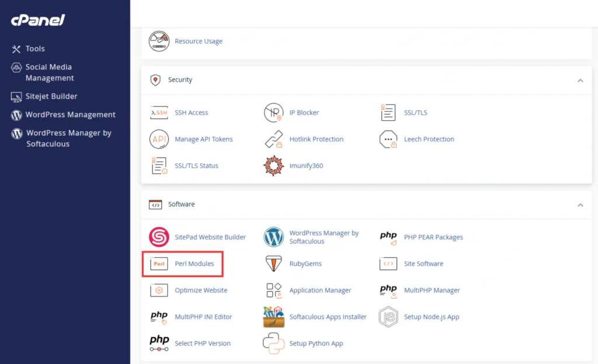Viewport: 598px width, 364px height.
Task: Click Software section WordPress Manager icon
Action: pos(273,237)
